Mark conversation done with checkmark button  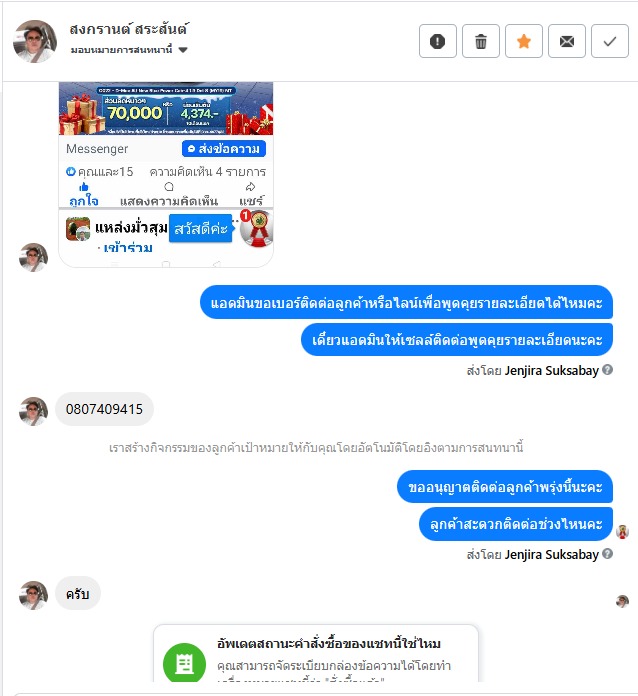pos(610,41)
